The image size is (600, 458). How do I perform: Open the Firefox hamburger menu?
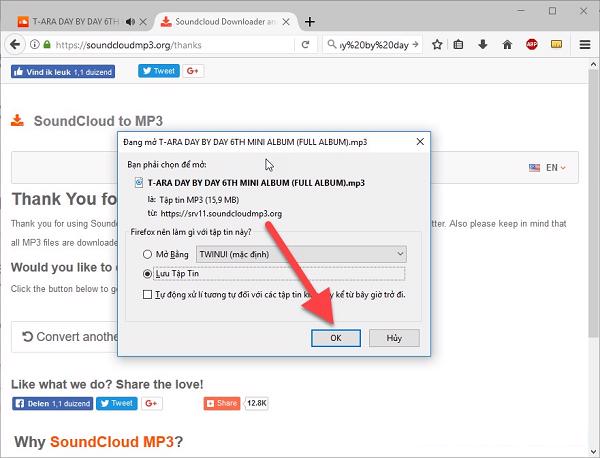tap(585, 44)
